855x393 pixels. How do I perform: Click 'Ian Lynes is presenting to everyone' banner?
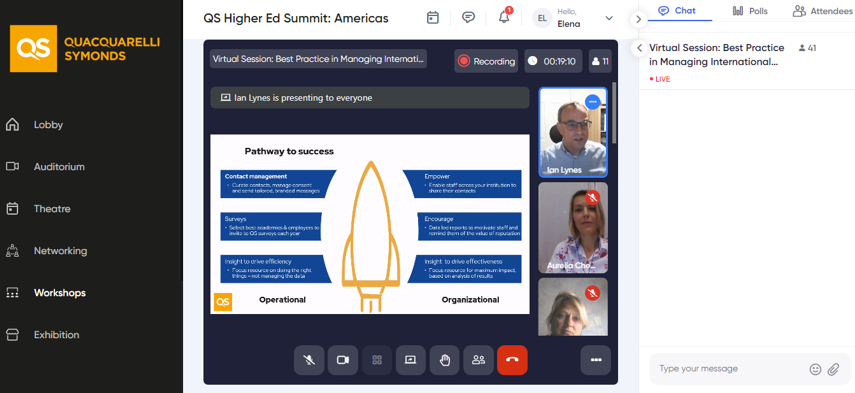tap(370, 98)
